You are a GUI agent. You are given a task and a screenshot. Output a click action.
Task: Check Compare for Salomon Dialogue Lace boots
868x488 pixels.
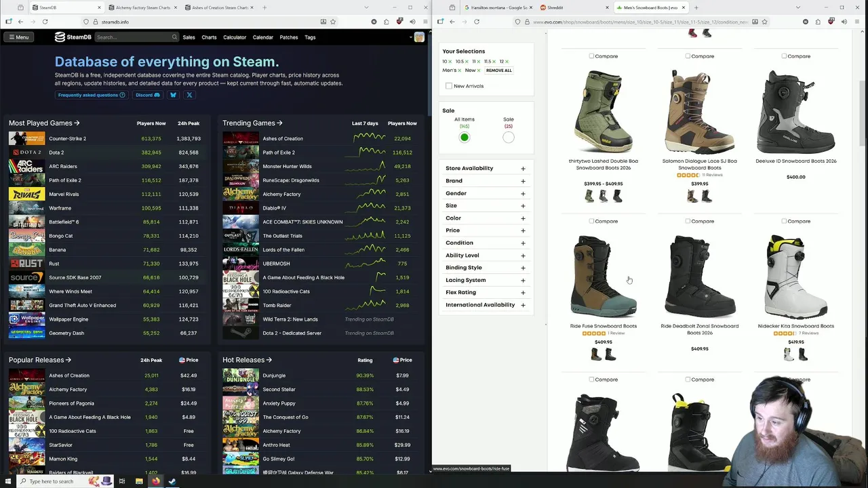688,56
